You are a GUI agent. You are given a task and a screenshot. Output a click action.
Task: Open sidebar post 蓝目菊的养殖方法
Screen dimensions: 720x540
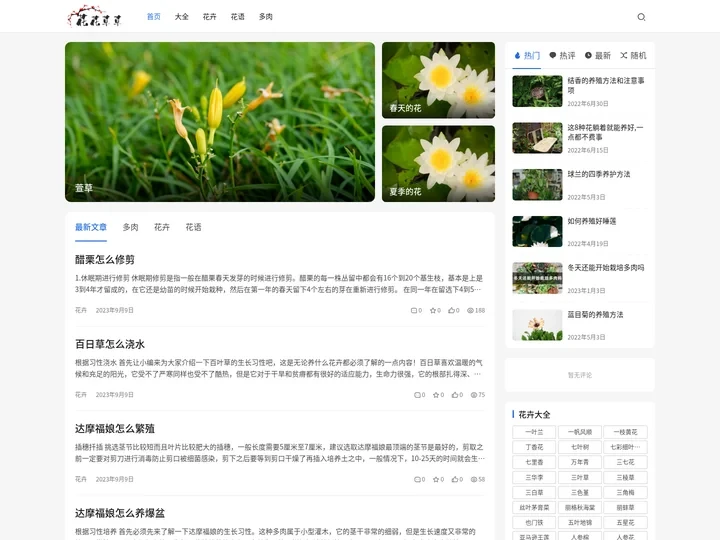pyautogui.click(x=595, y=315)
